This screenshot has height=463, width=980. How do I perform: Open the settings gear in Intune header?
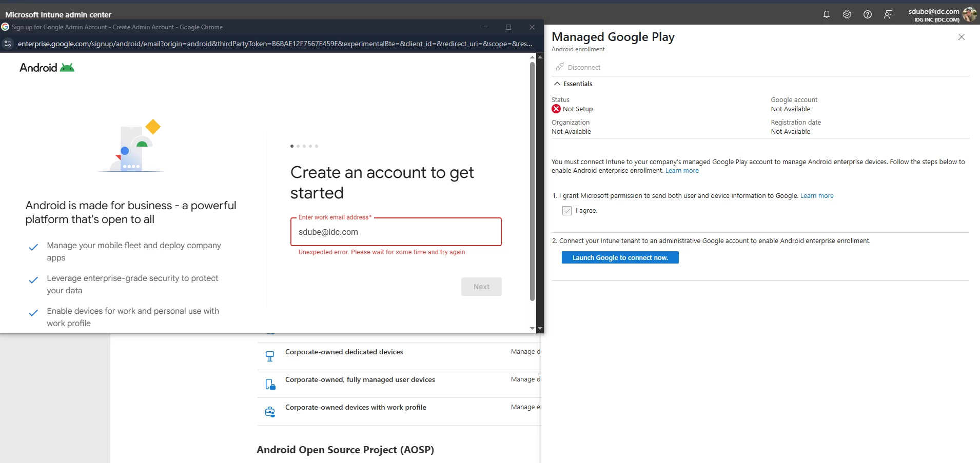pyautogui.click(x=847, y=14)
